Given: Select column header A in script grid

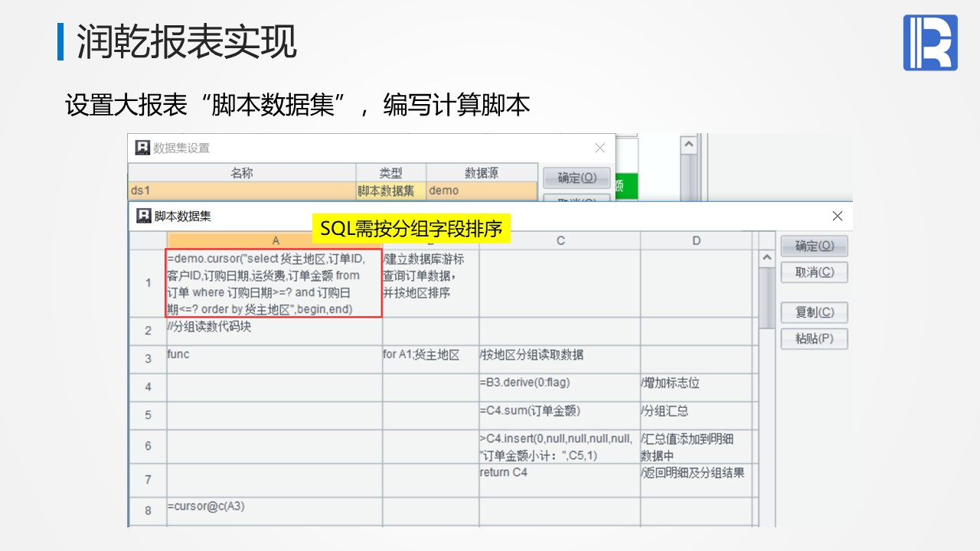Looking at the screenshot, I should coord(275,240).
